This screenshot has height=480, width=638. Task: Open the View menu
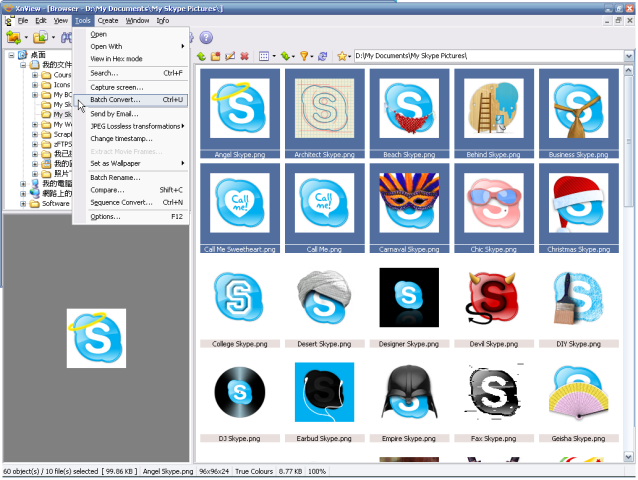coord(61,20)
